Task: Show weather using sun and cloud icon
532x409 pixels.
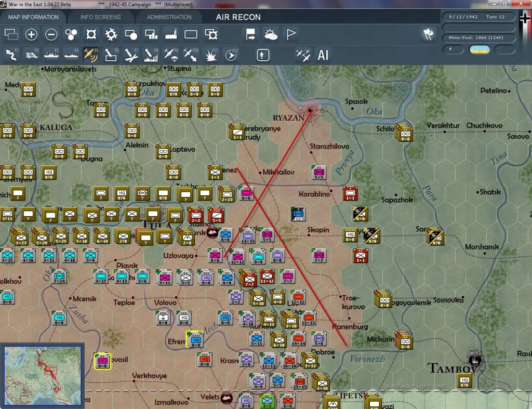Action: tap(271, 34)
